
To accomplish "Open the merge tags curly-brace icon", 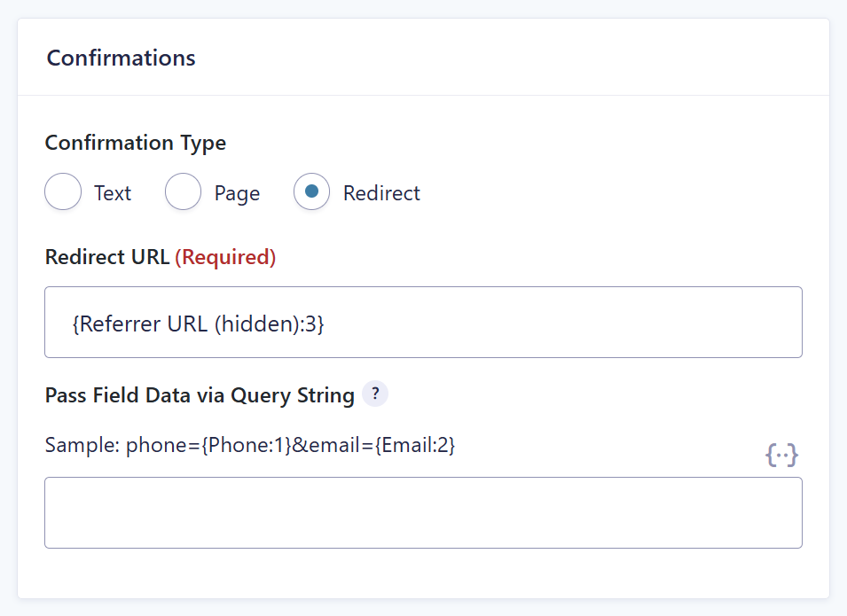I will tap(781, 456).
